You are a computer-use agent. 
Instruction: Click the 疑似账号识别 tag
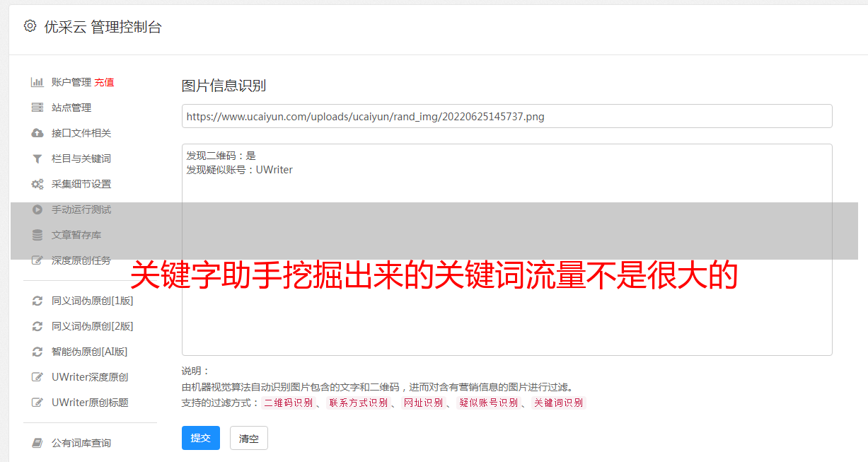488,403
